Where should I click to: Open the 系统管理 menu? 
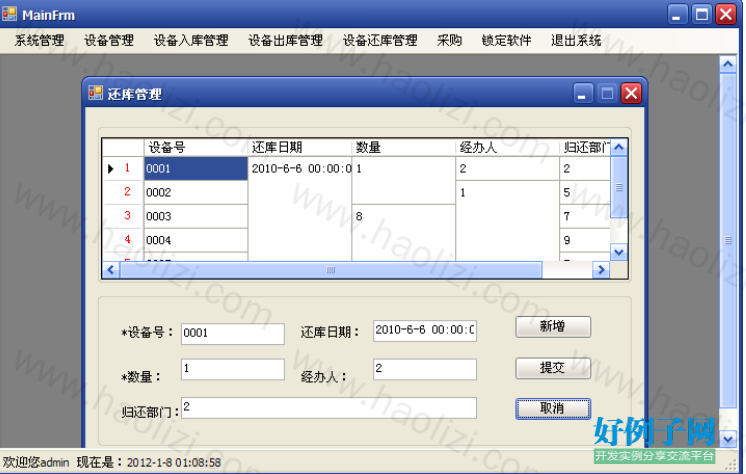click(39, 40)
